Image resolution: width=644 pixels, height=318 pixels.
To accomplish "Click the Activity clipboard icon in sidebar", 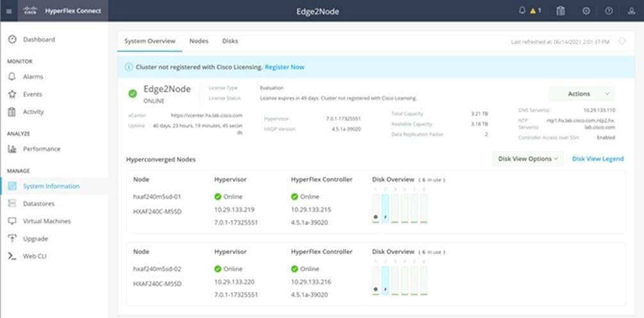I will pyautogui.click(x=12, y=112).
